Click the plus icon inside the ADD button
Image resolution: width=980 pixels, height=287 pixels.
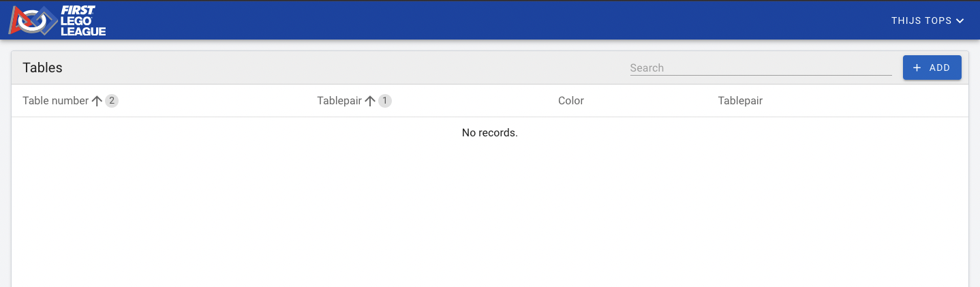(917, 68)
